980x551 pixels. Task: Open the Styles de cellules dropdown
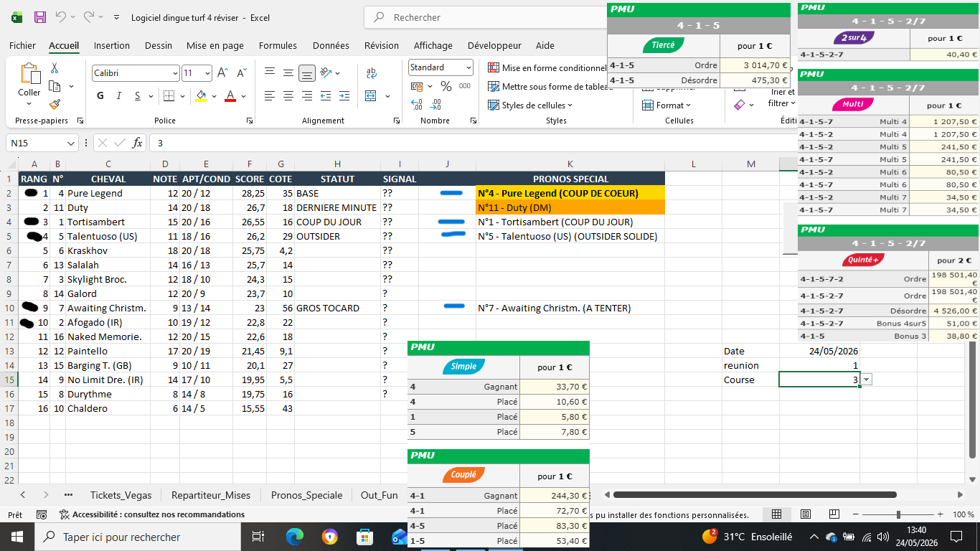[x=530, y=105]
